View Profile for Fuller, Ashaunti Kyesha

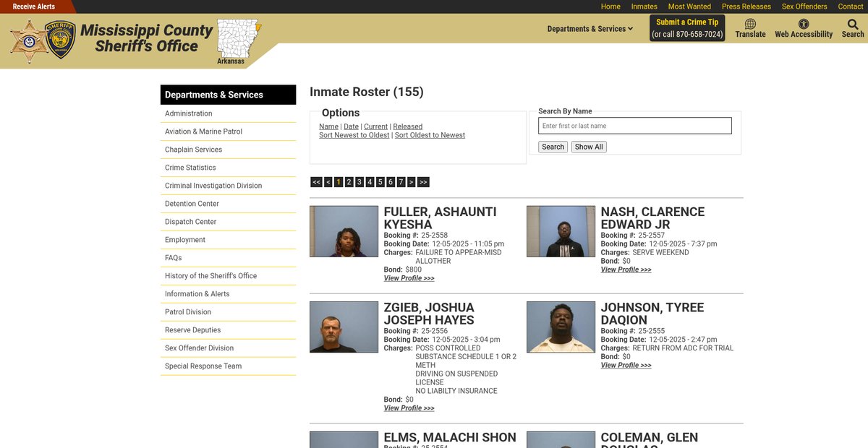409,278
